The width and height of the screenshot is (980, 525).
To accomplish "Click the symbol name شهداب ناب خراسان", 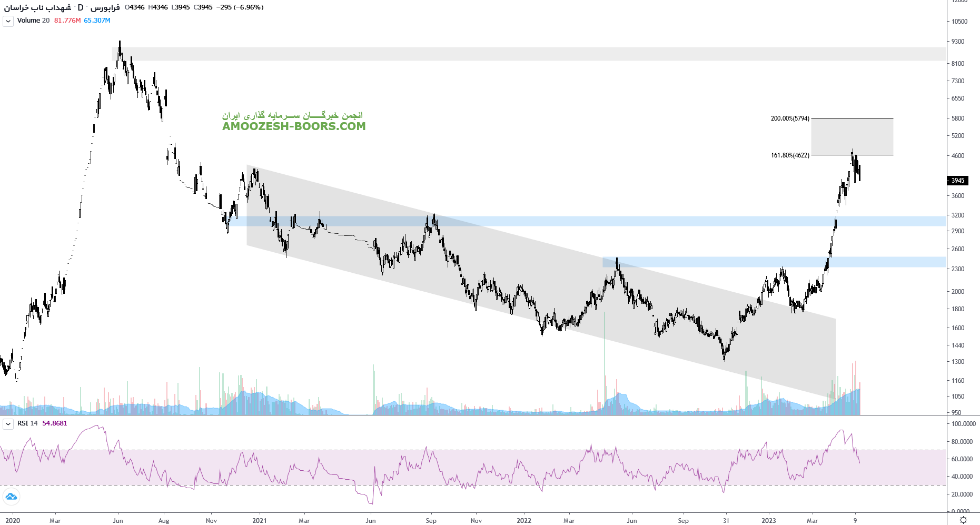I will [x=37, y=7].
